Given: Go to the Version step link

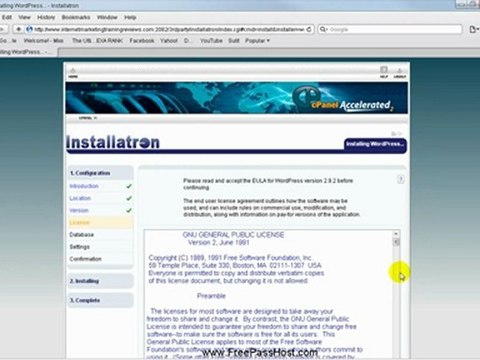Looking at the screenshot, I should (79, 210).
